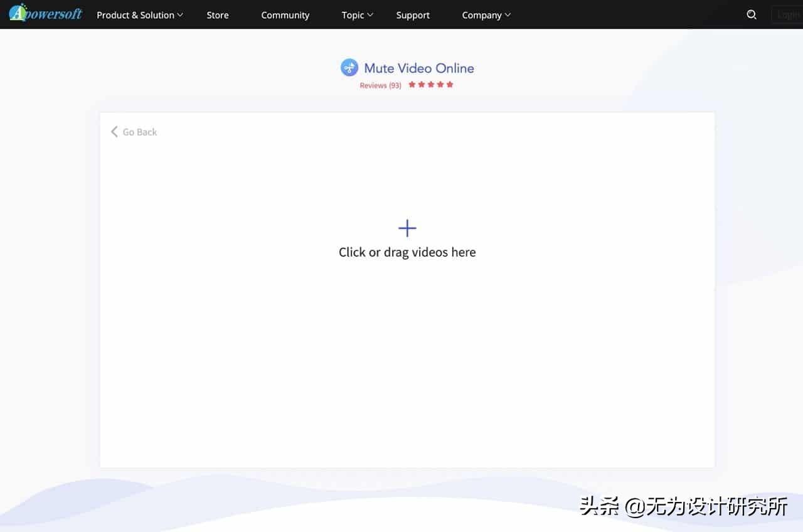Image resolution: width=803 pixels, height=532 pixels.
Task: Click the Mute Video Online scissors icon
Action: click(349, 68)
